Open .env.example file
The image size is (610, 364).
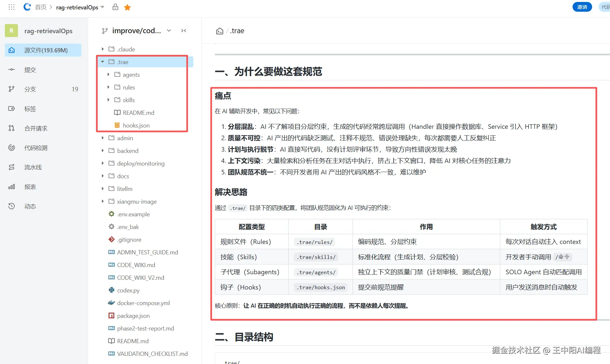tap(133, 214)
